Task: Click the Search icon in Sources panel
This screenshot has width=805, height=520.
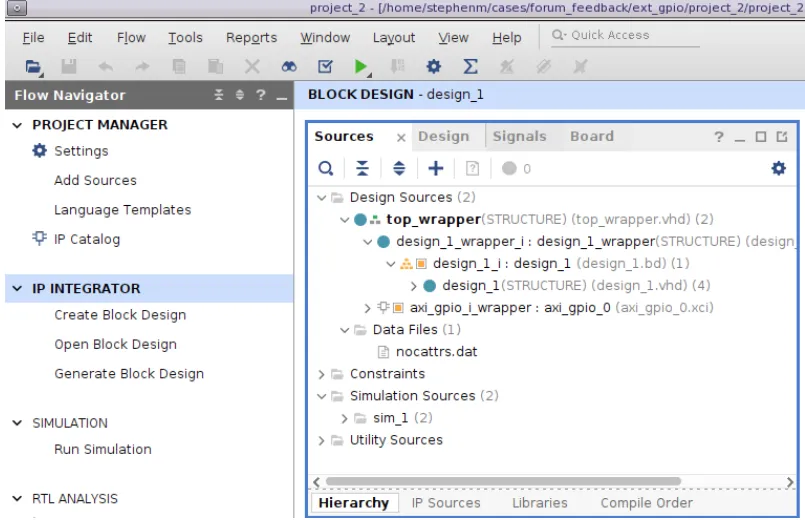Action: [326, 170]
